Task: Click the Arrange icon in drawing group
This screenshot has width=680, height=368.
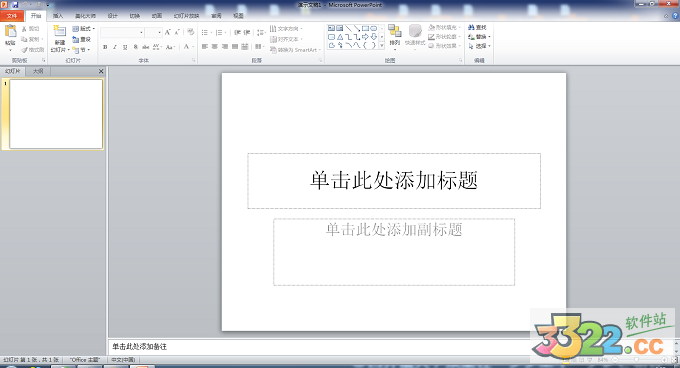Action: pos(395,31)
